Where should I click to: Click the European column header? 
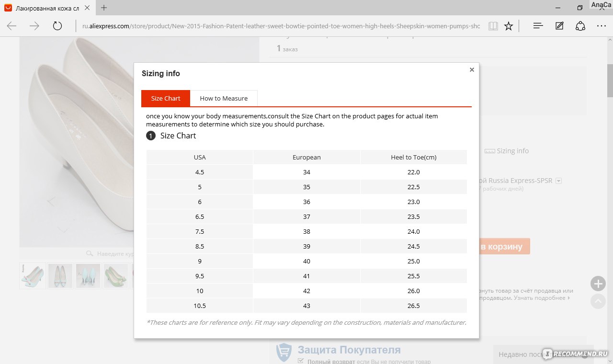(x=306, y=157)
